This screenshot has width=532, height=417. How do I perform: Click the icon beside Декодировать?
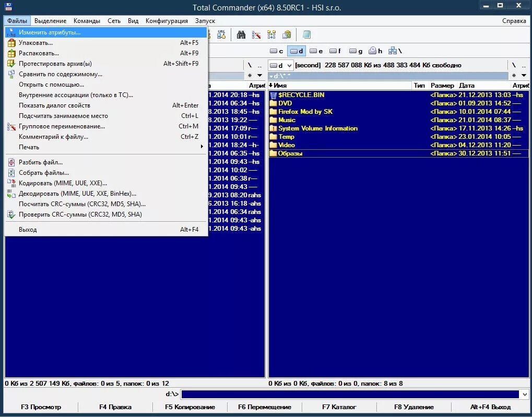[11, 194]
